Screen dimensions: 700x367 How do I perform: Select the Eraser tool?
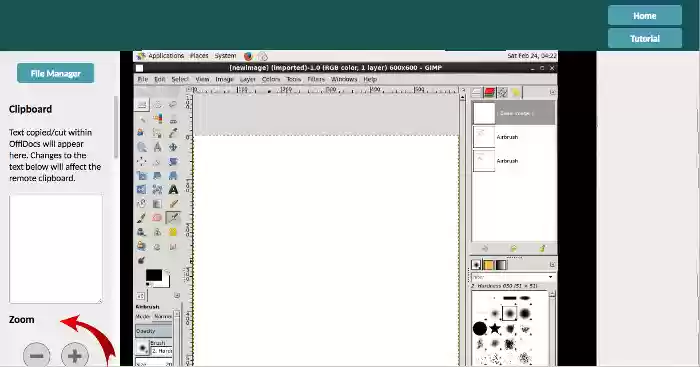click(157, 218)
